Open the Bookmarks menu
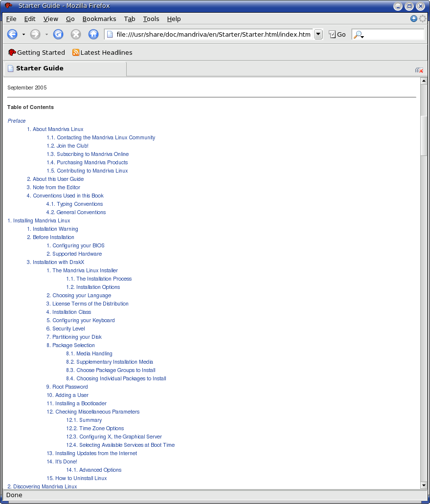This screenshot has width=430, height=504. tap(99, 19)
